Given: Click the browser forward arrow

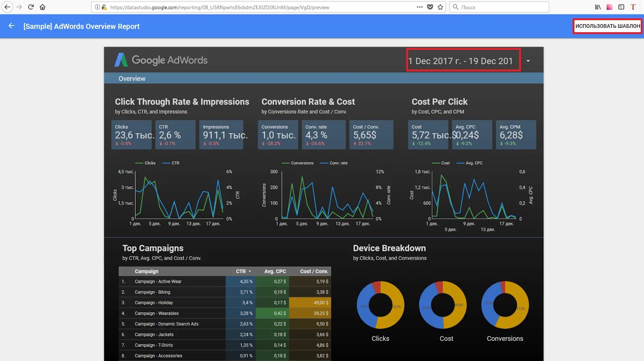Looking at the screenshot, I should (x=19, y=7).
